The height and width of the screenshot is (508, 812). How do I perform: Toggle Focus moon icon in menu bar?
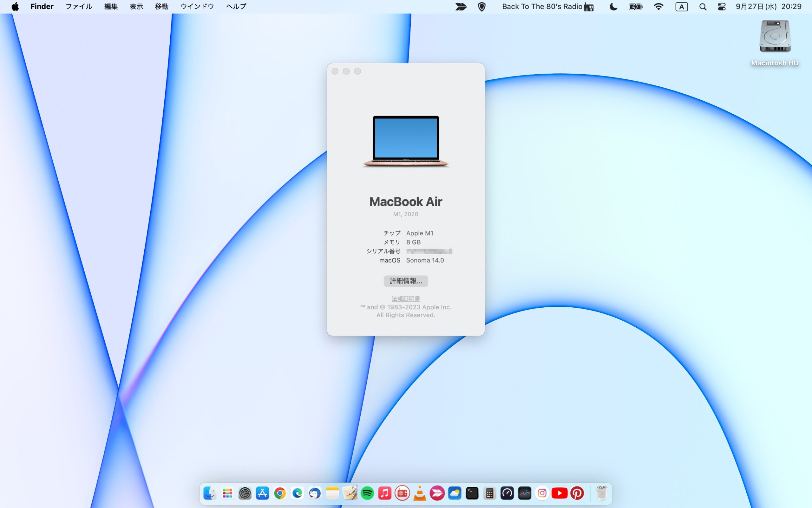(613, 7)
